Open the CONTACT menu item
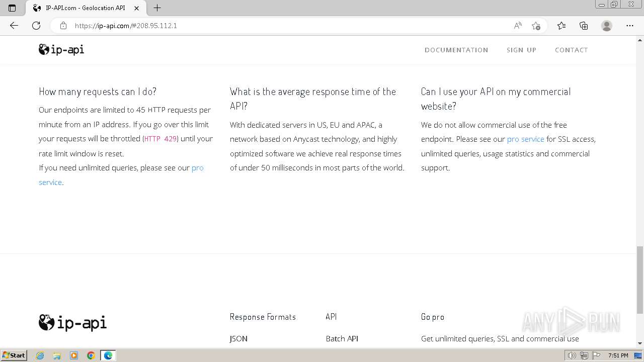 coord(571,50)
